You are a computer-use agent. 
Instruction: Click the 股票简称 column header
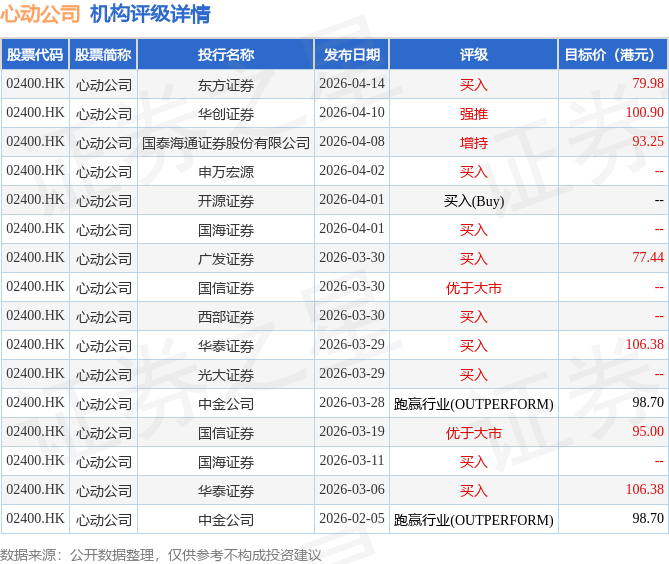(103, 55)
